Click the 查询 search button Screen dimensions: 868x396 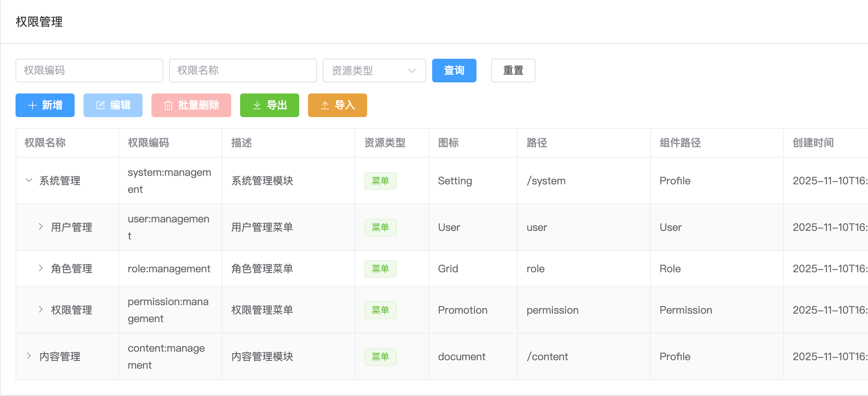(x=454, y=71)
